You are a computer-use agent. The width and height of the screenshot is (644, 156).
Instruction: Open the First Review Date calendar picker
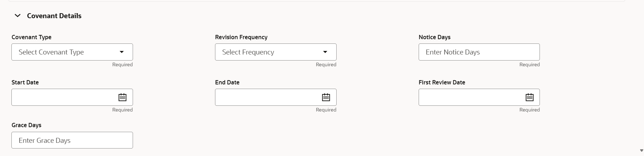tap(530, 97)
